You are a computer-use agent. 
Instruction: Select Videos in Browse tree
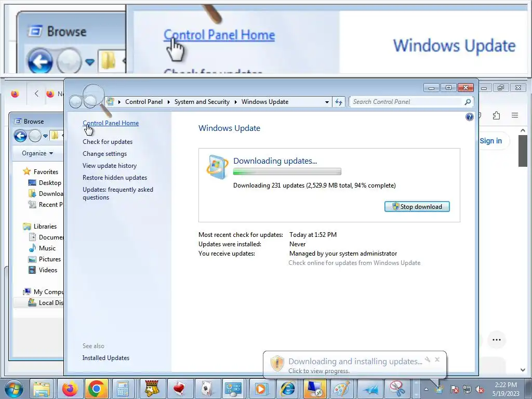pyautogui.click(x=43, y=270)
